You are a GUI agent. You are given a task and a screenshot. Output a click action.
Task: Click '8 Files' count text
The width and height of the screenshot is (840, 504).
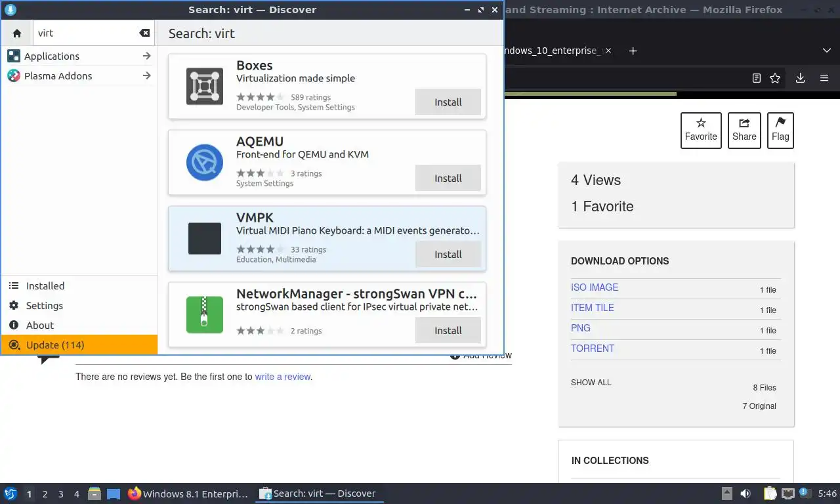[765, 388]
